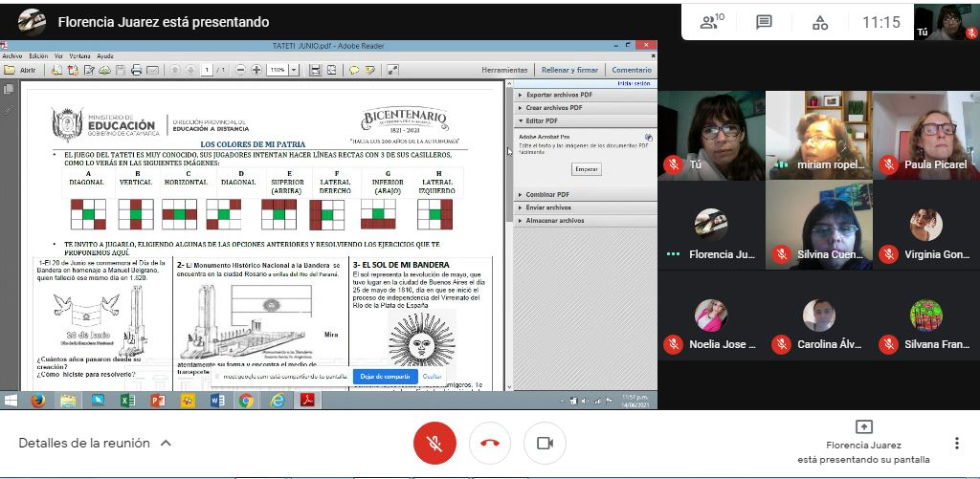Open the Meet chat panel

coord(764,23)
